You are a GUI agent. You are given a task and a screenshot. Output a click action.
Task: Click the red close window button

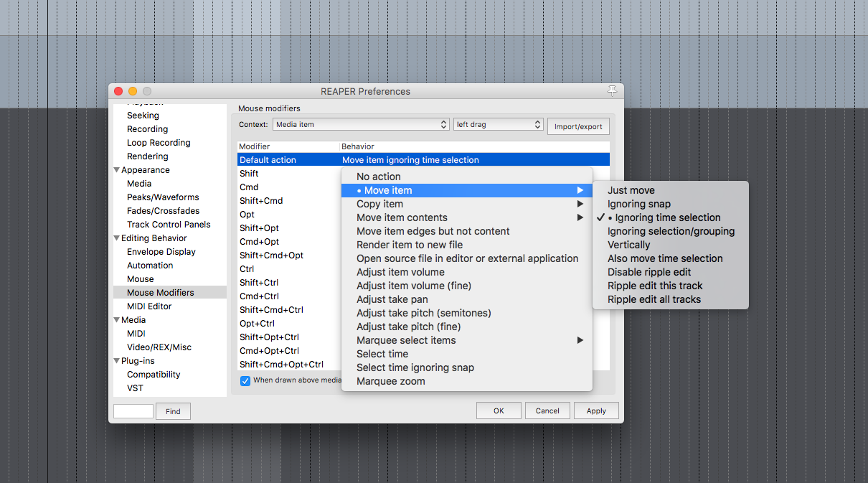coord(118,91)
